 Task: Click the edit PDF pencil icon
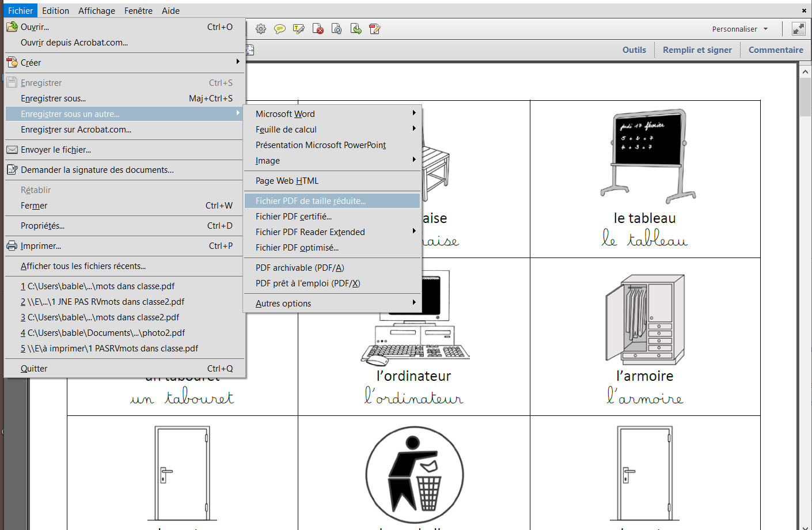tap(375, 29)
